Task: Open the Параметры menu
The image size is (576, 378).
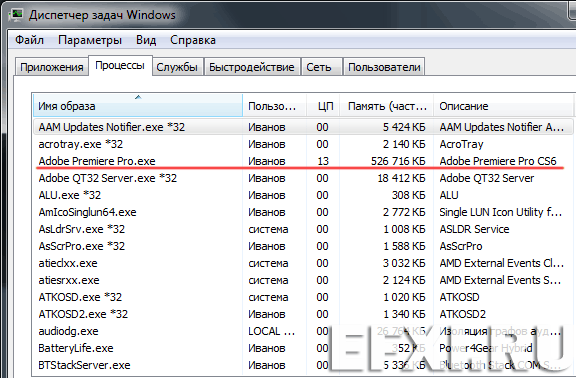Action: [90, 40]
